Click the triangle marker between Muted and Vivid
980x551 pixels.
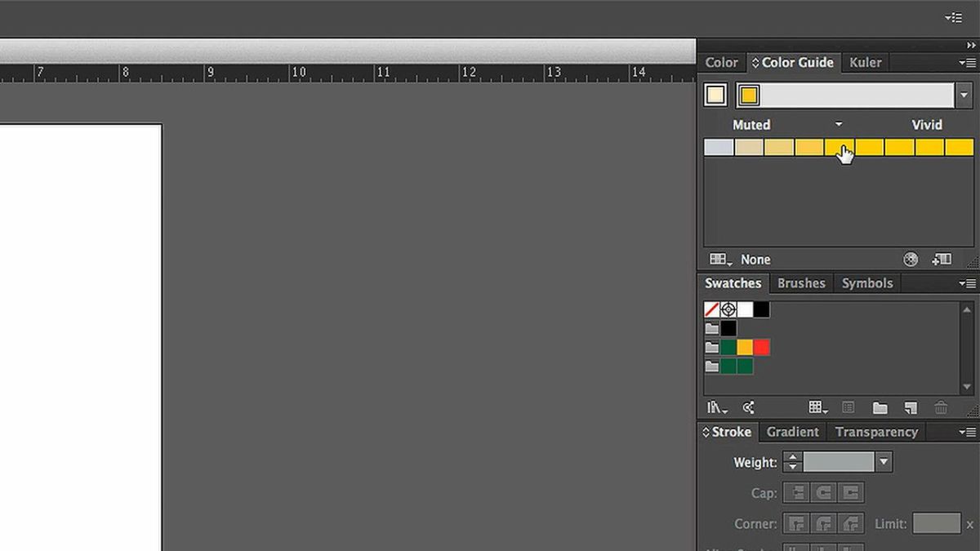839,124
